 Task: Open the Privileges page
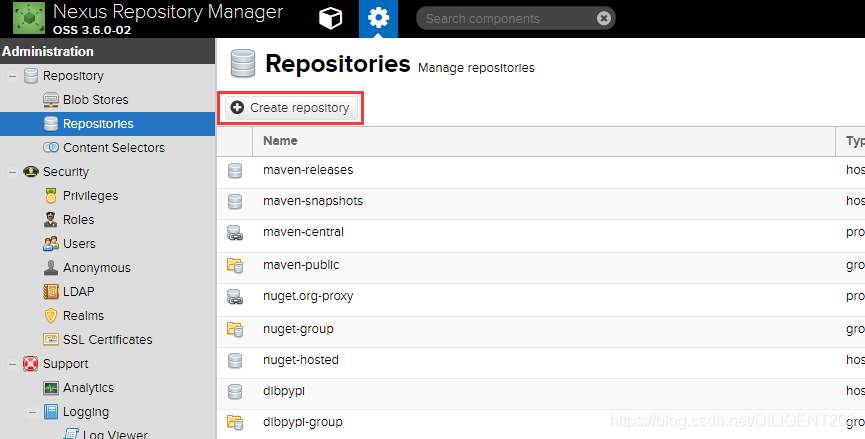(90, 196)
